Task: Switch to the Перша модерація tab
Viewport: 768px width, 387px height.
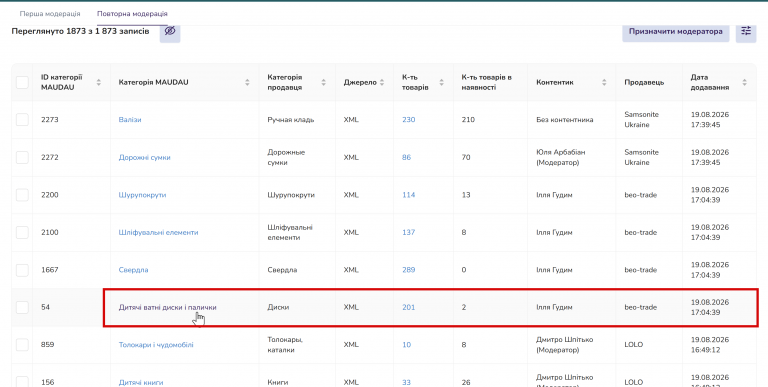Action: click(x=50, y=14)
